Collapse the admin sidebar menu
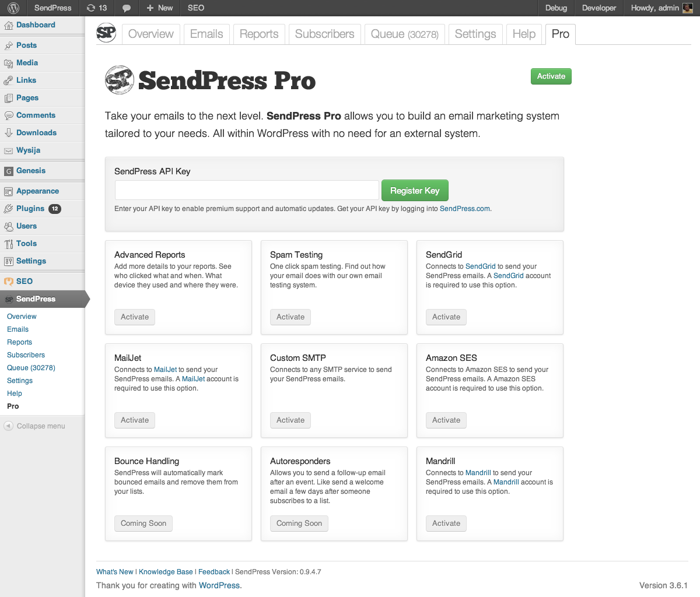 click(35, 426)
